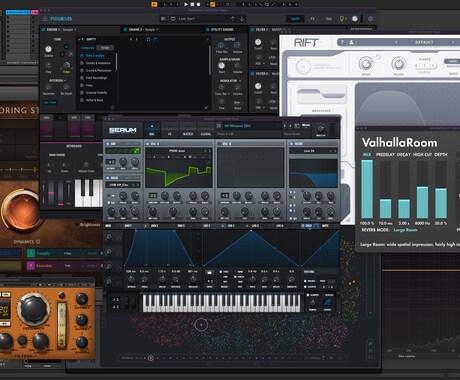Click the big black knob on orange delay plugin
460x380 pixels.
(33, 308)
